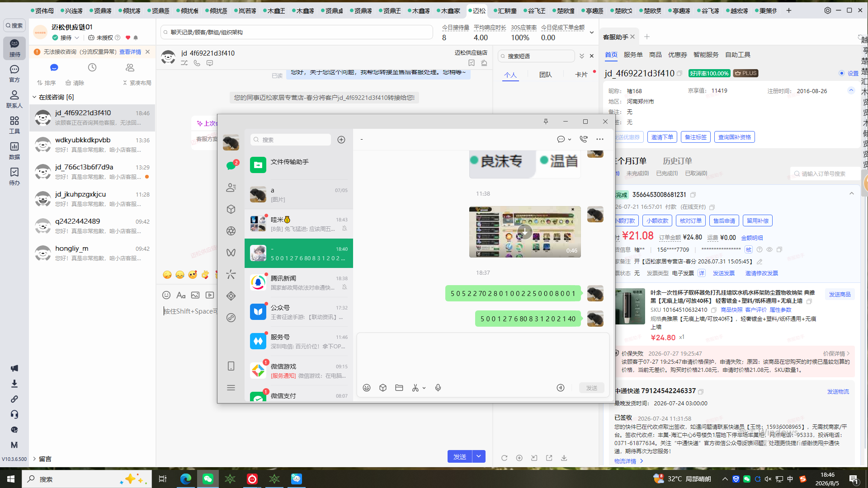Click the 邀请下单 button

(x=662, y=137)
